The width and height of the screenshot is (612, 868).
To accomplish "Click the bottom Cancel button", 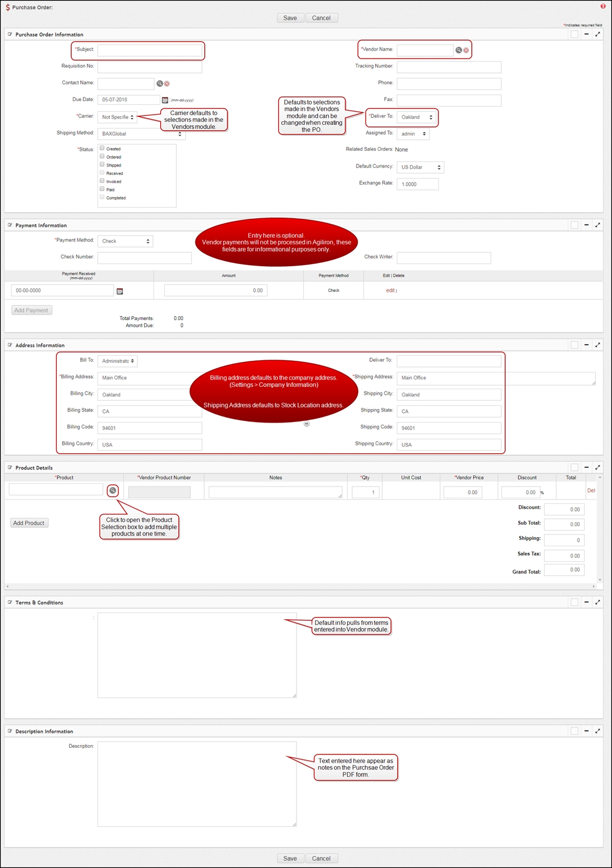I will click(322, 858).
